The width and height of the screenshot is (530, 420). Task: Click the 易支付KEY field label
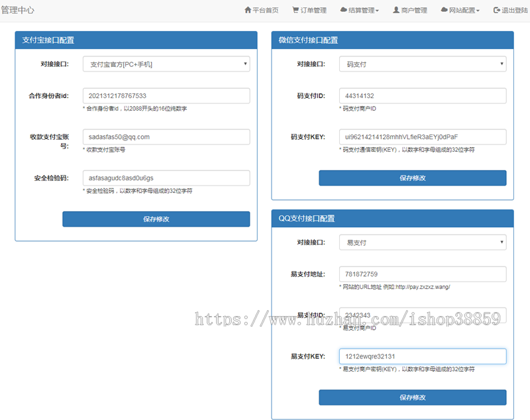pos(308,357)
